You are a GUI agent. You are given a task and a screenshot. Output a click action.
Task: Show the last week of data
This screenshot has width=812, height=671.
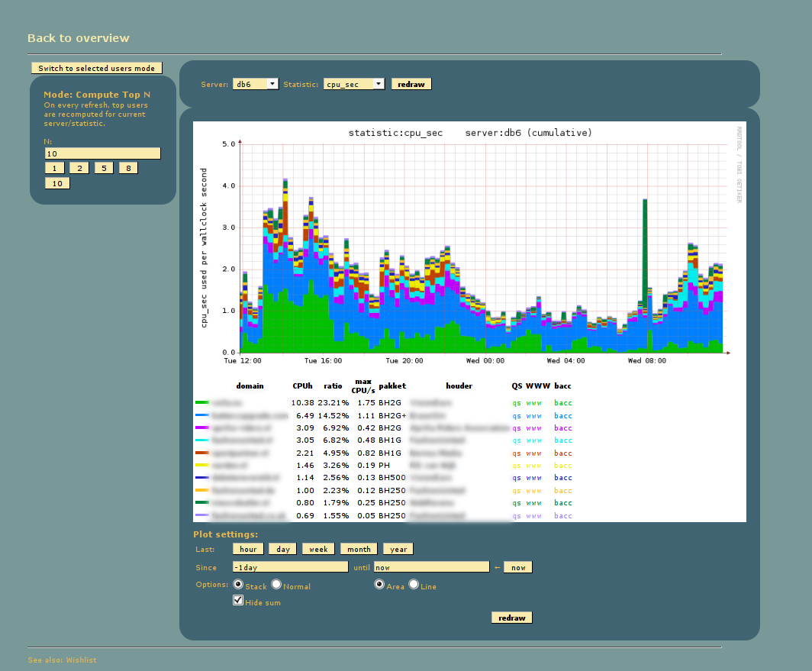pos(317,548)
